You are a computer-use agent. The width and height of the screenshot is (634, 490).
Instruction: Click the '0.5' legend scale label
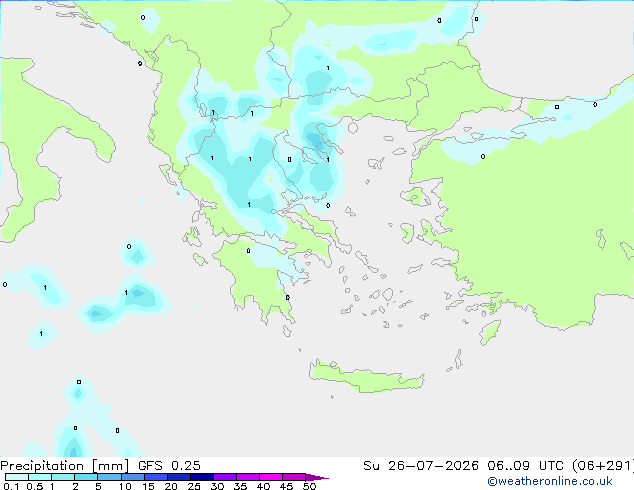point(35,486)
